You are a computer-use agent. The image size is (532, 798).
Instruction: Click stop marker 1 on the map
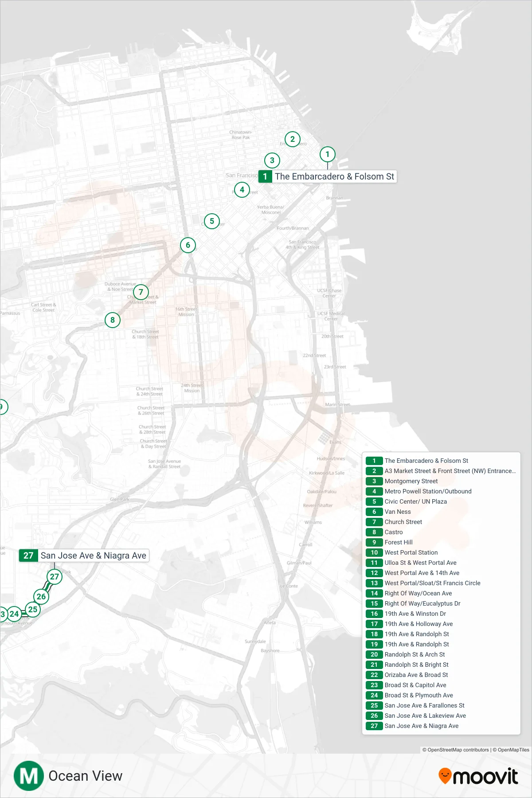point(328,154)
